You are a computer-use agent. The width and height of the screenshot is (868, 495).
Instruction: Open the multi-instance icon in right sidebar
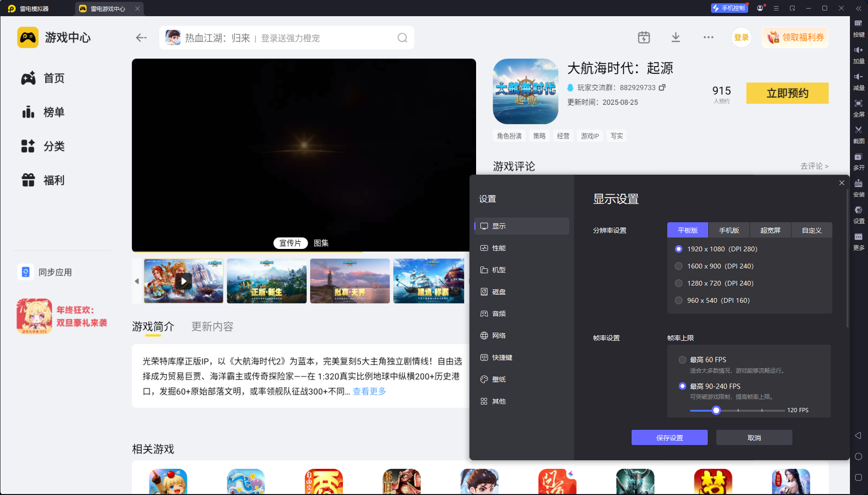[858, 157]
